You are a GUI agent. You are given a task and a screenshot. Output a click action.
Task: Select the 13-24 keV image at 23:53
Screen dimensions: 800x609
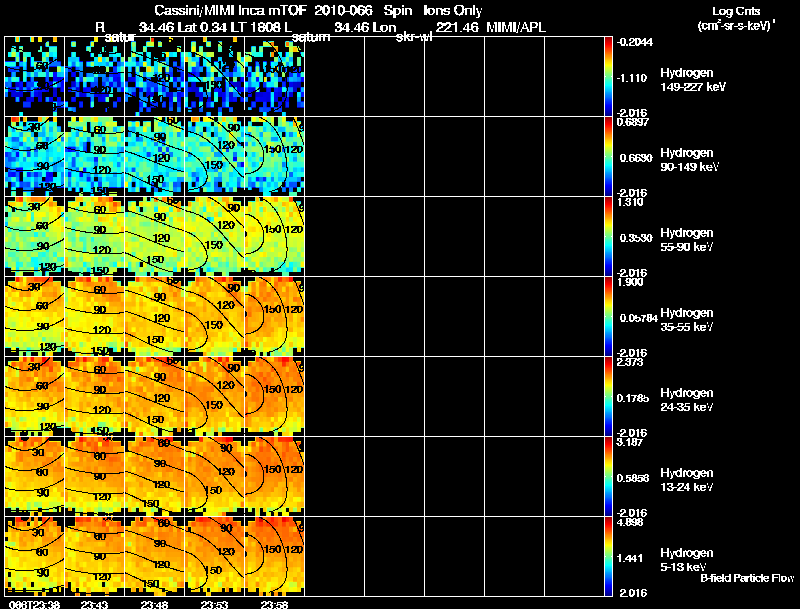(x=214, y=477)
